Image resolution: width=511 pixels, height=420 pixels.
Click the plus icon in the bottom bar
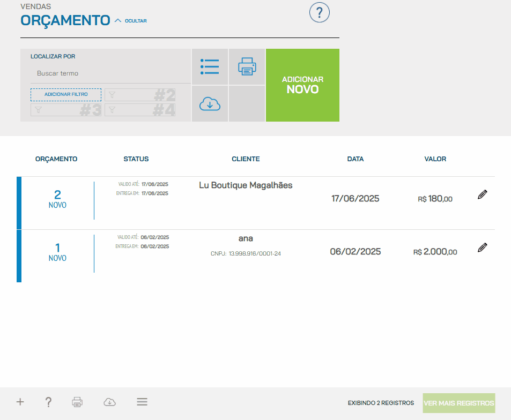20,402
